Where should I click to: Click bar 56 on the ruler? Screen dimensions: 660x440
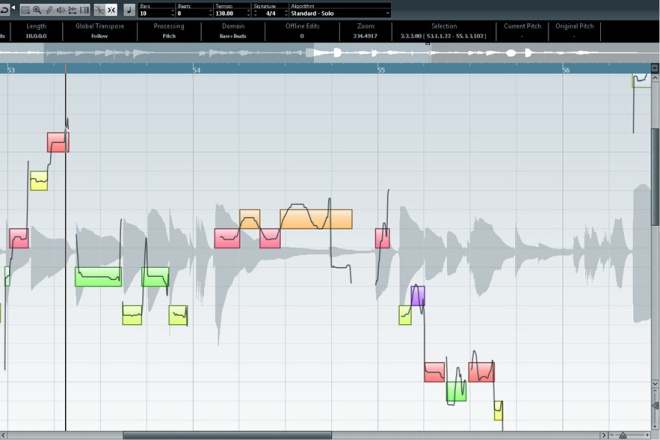tap(566, 69)
